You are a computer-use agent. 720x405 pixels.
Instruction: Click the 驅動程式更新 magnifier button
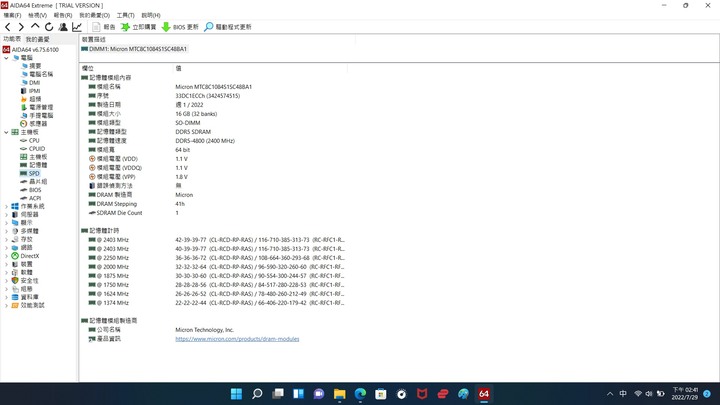coord(228,27)
